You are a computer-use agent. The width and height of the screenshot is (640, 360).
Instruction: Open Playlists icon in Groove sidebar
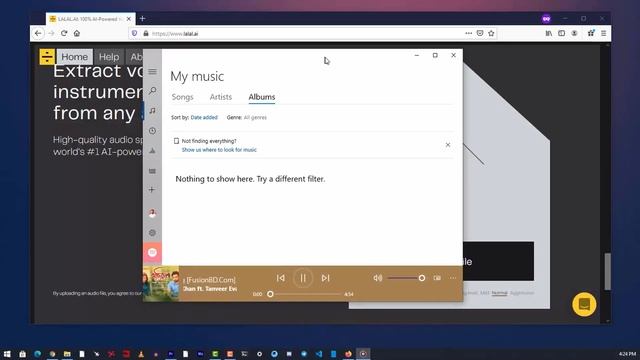coord(152,171)
